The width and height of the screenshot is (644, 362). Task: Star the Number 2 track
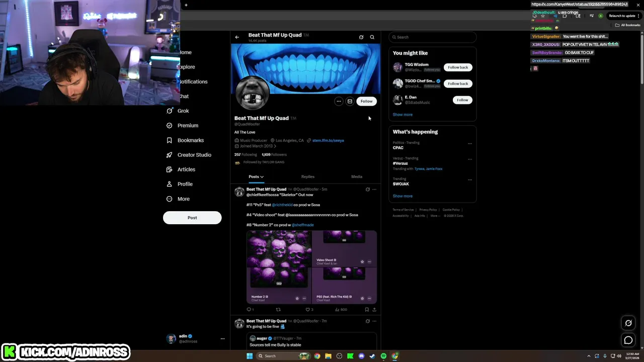[297, 299]
